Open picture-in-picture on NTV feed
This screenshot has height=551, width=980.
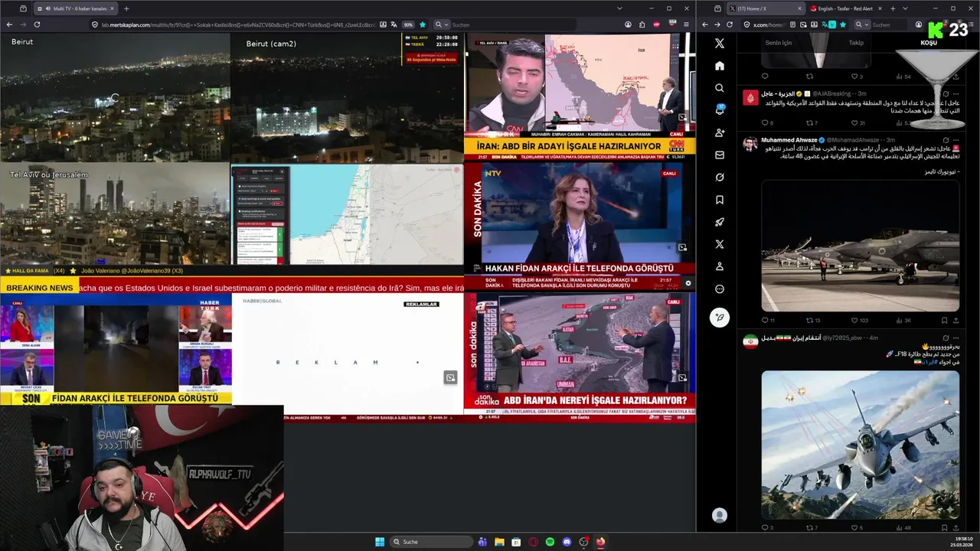pyautogui.click(x=682, y=247)
